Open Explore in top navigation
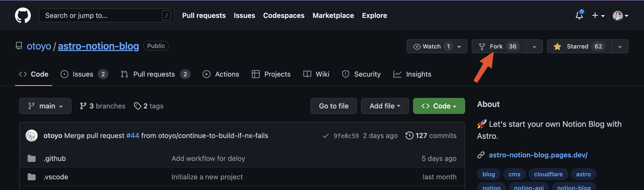This screenshot has width=644, height=190. 374,15
